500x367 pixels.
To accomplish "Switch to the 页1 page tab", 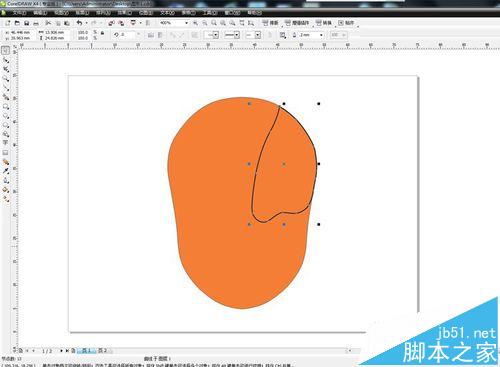I will click(x=86, y=351).
